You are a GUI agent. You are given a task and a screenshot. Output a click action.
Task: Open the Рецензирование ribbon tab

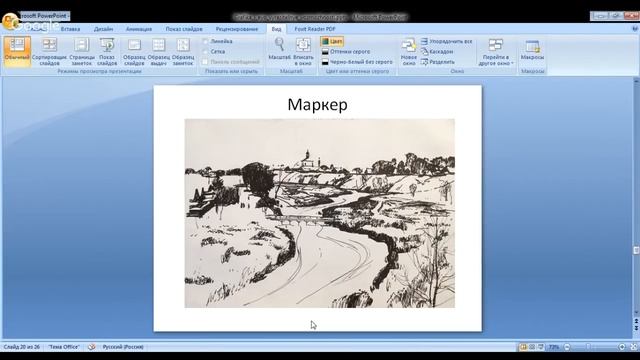click(237, 29)
